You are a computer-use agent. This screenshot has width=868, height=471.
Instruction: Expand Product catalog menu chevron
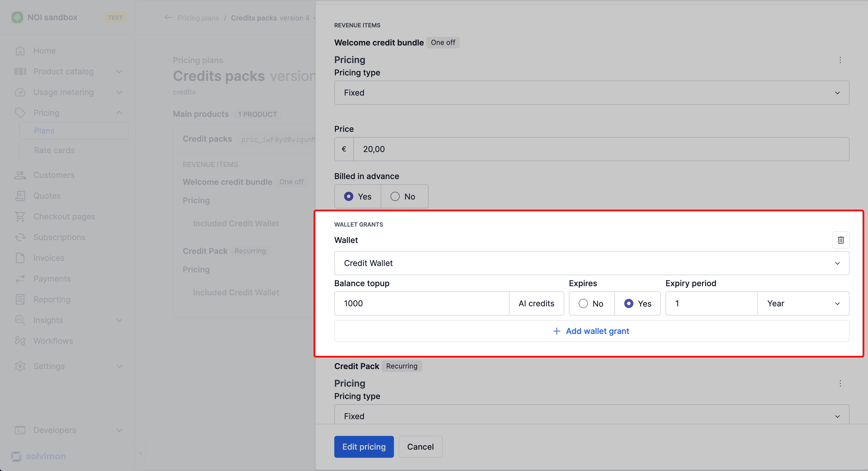(x=119, y=71)
